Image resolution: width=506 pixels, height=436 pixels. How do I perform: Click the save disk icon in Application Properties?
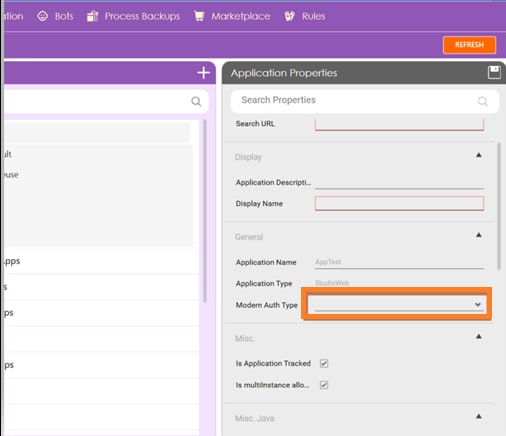click(494, 72)
